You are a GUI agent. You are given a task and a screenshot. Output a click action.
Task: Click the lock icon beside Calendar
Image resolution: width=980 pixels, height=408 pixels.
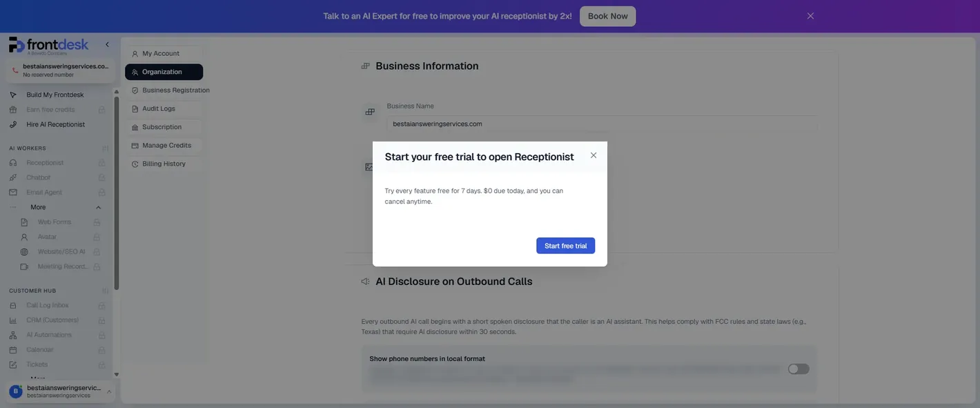point(102,350)
